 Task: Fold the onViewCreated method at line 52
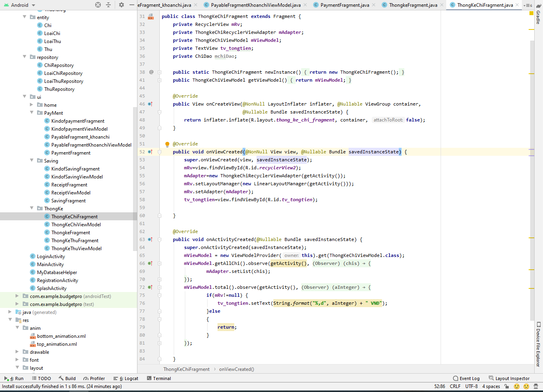pos(159,152)
